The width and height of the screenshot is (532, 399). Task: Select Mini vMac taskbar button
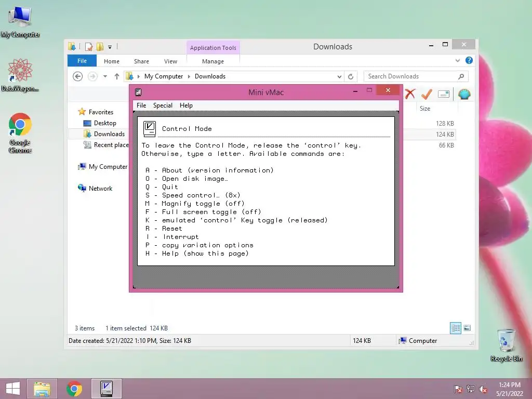click(107, 389)
